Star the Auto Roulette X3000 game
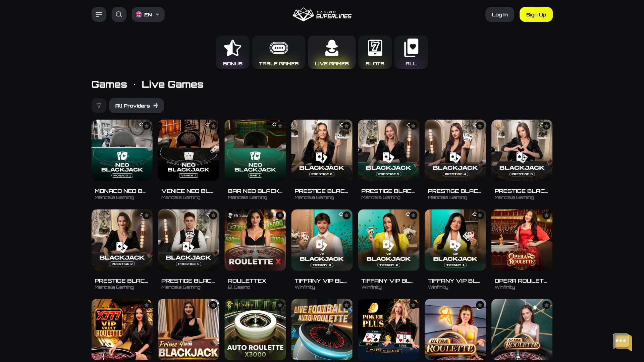644x362 pixels. pos(280,305)
